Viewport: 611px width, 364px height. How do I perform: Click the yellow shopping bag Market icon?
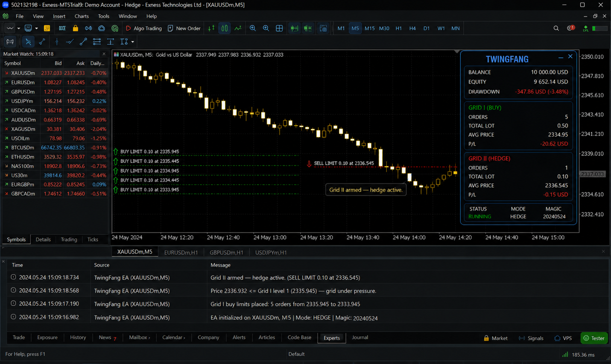pyautogui.click(x=76, y=28)
